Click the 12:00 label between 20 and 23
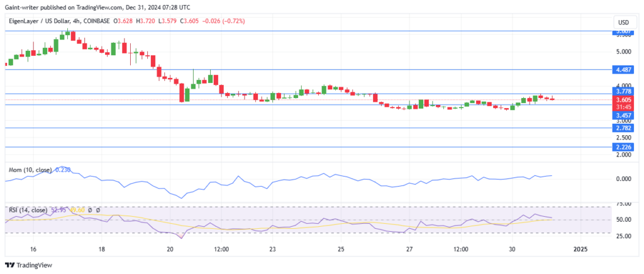This screenshot has width=644, height=274. tap(221, 249)
